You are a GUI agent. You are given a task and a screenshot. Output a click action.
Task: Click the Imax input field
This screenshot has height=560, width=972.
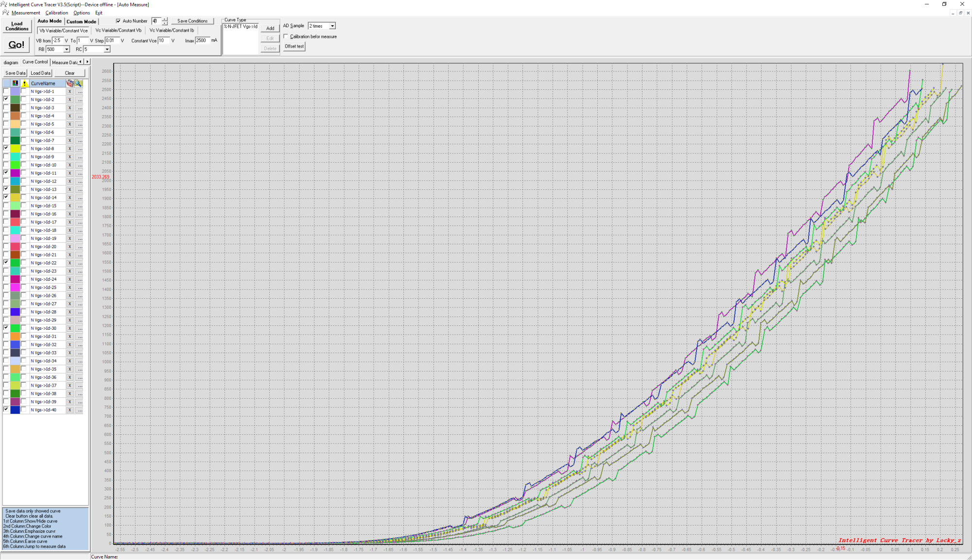pyautogui.click(x=202, y=41)
